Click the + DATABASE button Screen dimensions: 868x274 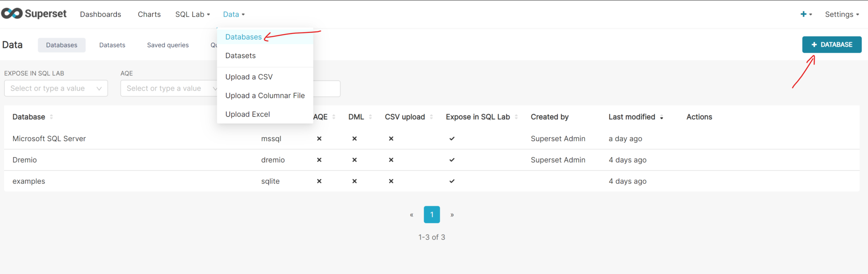(x=832, y=44)
